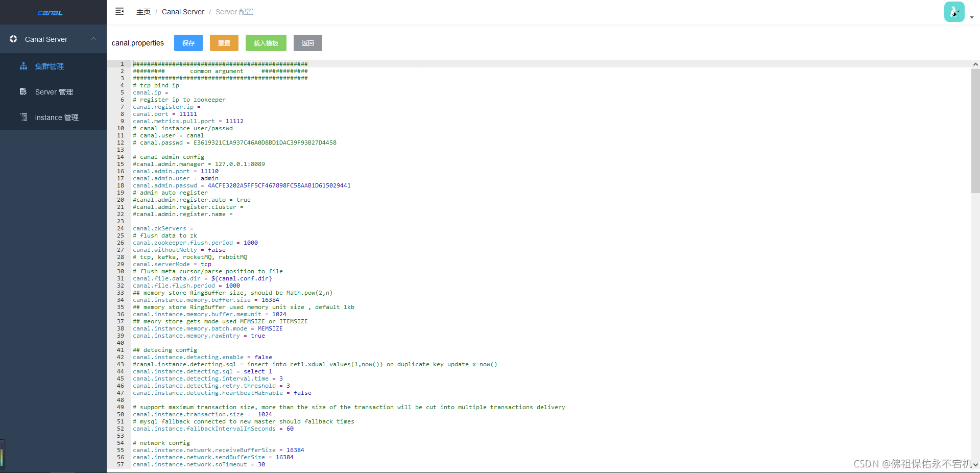Click the 'canal.instance.memory.rawEntry = true' line
980x473 pixels.
pos(199,336)
